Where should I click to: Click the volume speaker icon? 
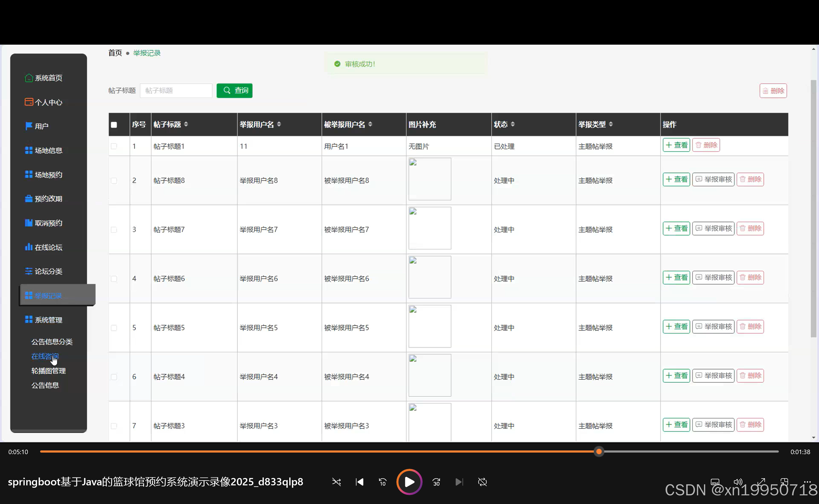[738, 482]
